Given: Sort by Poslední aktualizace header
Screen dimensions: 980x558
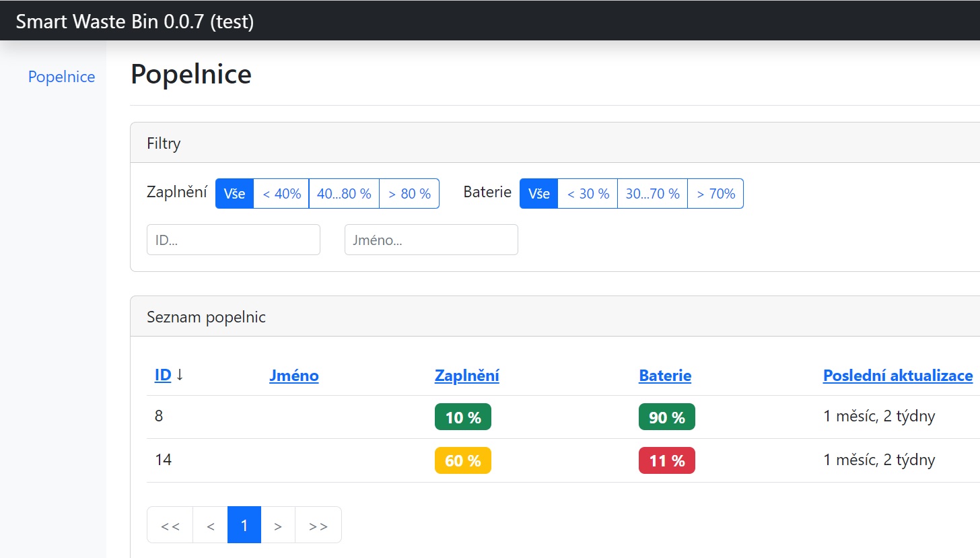Looking at the screenshot, I should point(897,376).
